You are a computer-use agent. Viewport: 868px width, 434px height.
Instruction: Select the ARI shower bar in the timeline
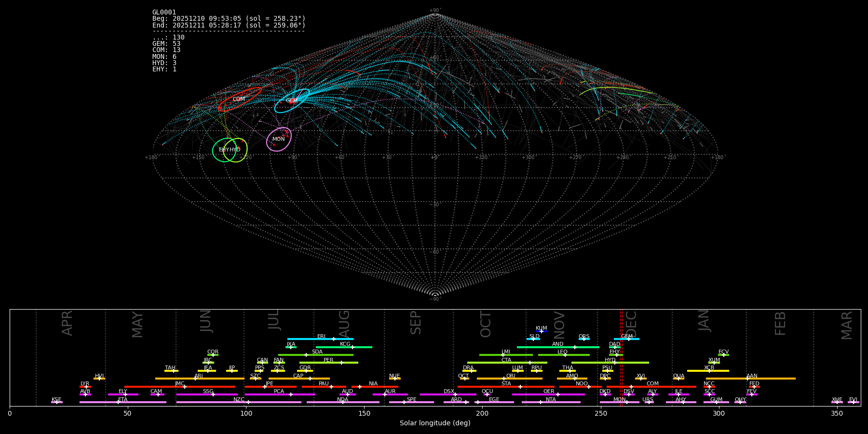200,379
